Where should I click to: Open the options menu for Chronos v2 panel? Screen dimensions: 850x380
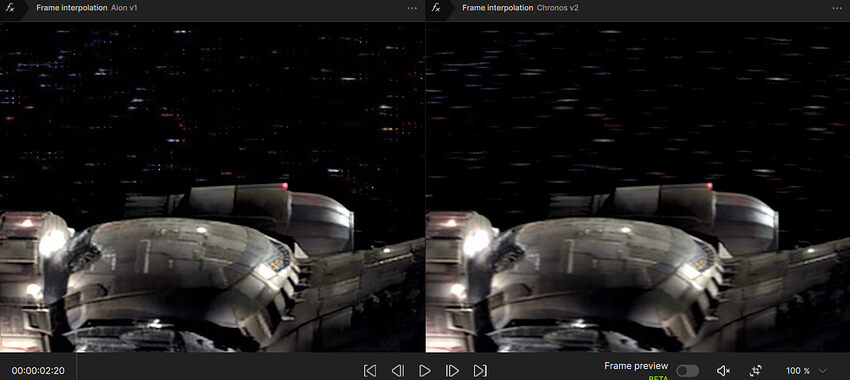coord(838,8)
